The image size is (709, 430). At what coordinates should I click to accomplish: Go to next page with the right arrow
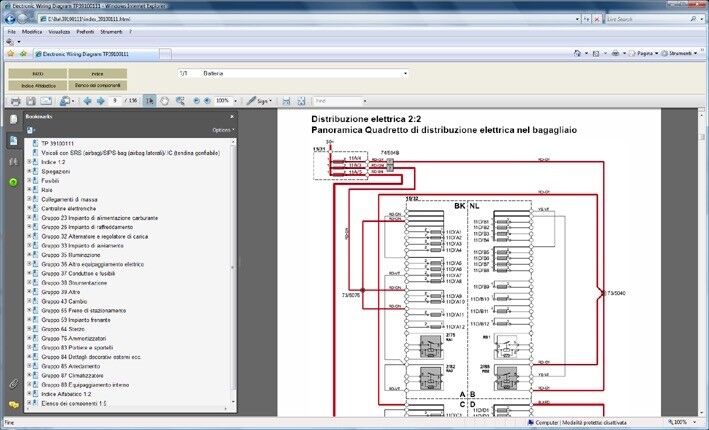click(x=100, y=101)
